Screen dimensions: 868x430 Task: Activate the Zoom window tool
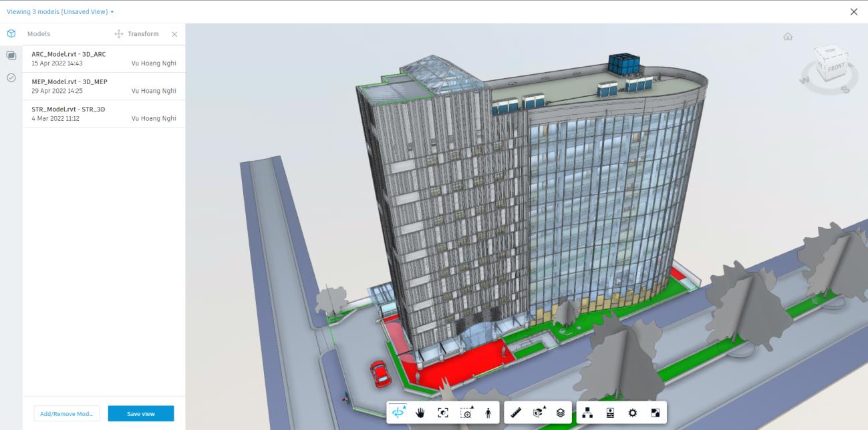point(466,413)
